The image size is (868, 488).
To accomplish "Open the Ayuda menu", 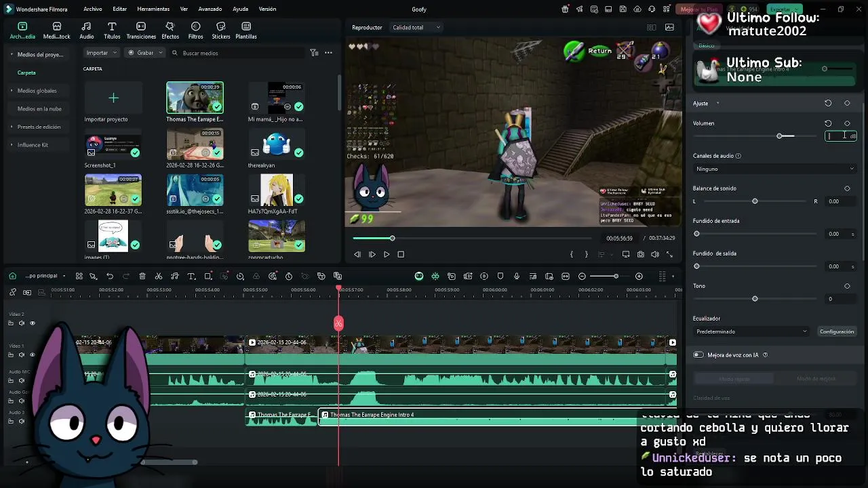I will coord(240,9).
